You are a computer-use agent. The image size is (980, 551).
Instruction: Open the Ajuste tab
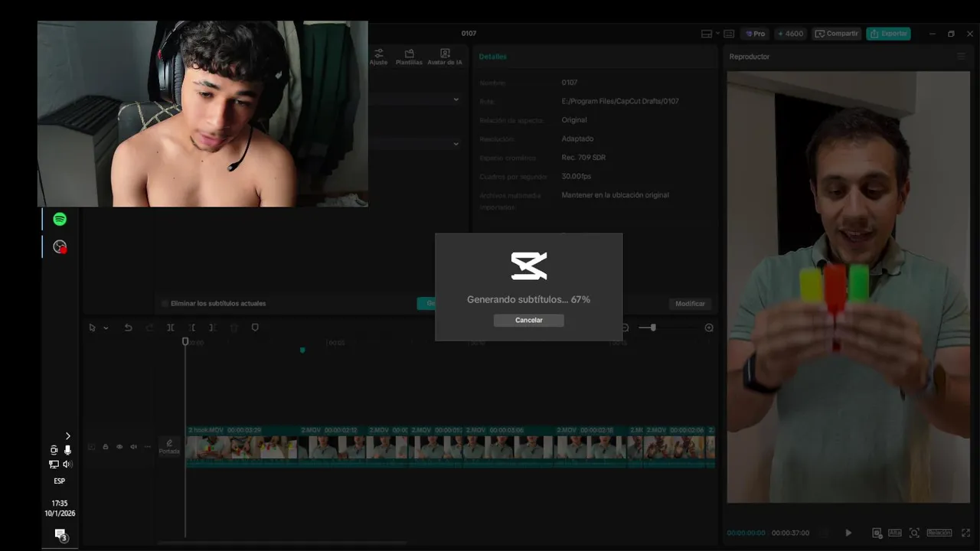(378, 57)
